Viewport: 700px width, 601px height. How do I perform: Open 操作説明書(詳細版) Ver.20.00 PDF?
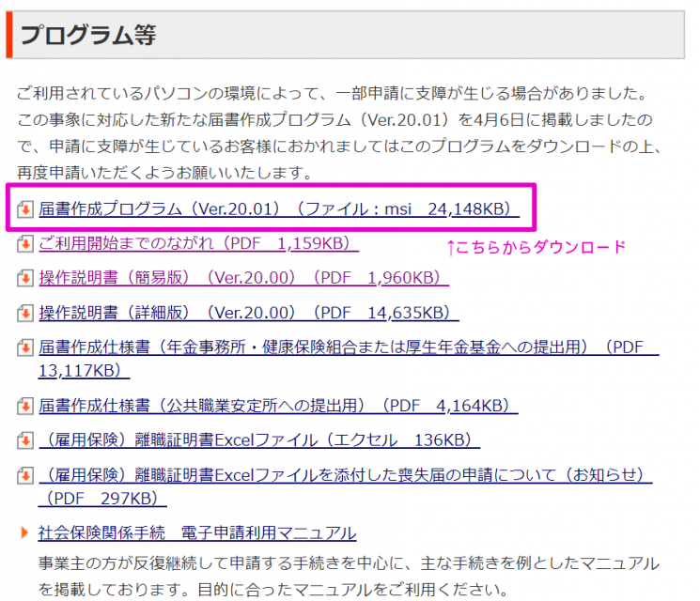tap(249, 313)
